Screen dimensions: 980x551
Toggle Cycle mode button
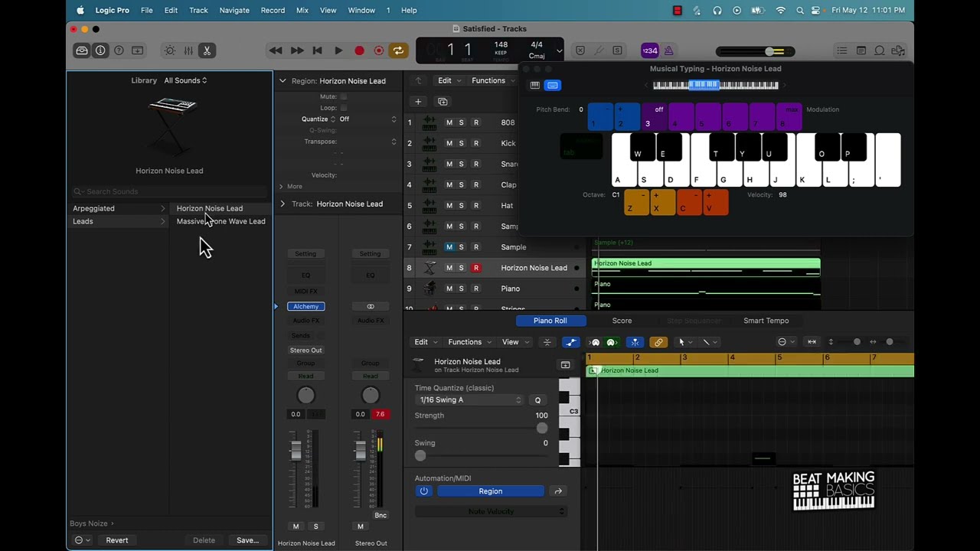click(398, 51)
